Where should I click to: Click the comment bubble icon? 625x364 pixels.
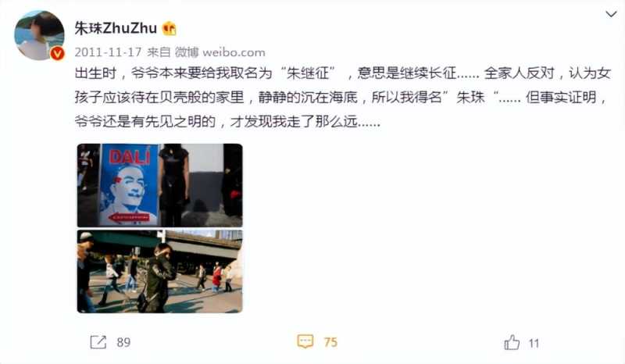[305, 341]
